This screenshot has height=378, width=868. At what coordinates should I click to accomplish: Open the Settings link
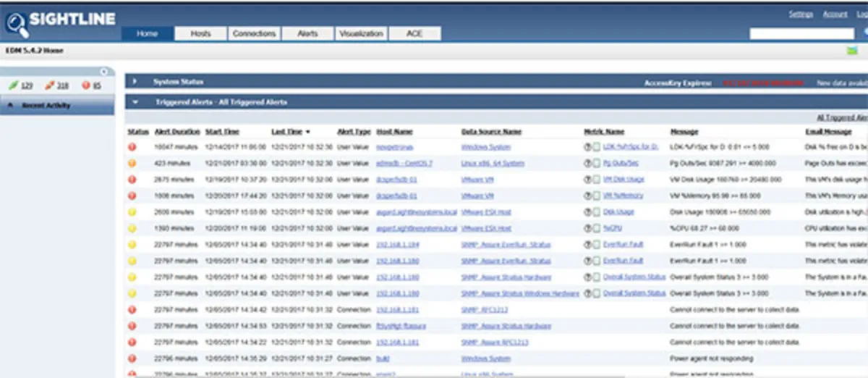pyautogui.click(x=801, y=14)
